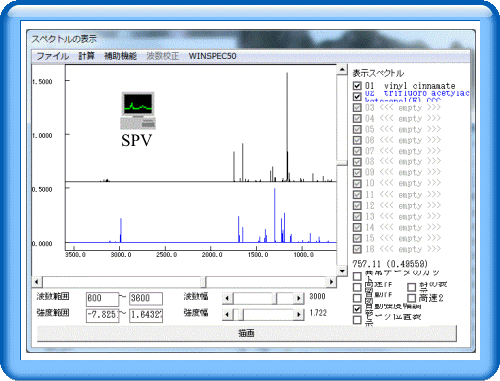
Task: Click the SPV computer monitor icon
Action: coord(138,110)
